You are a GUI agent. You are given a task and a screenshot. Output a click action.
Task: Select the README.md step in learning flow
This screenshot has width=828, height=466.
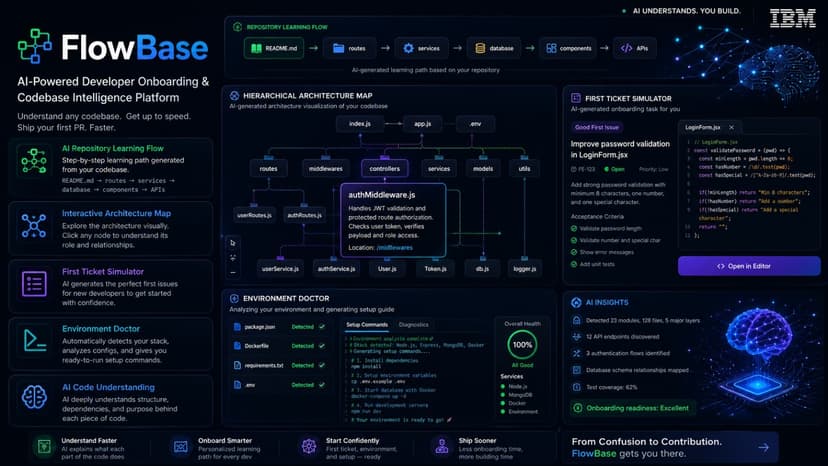[x=274, y=48]
